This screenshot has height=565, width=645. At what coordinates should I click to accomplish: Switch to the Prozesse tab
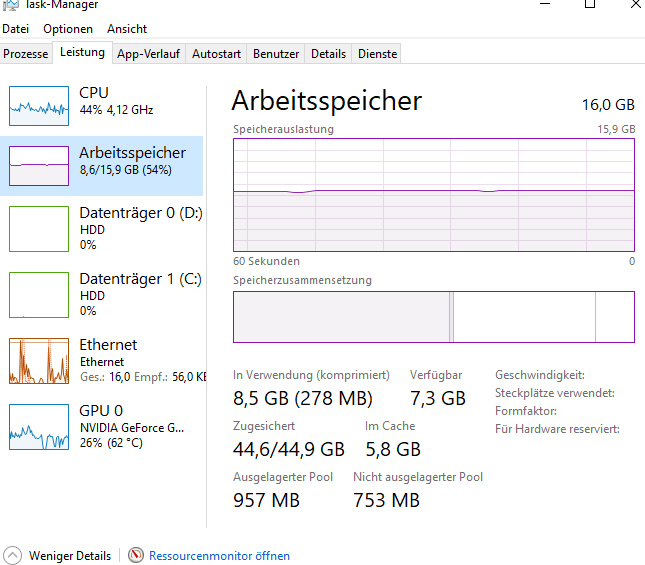[26, 54]
